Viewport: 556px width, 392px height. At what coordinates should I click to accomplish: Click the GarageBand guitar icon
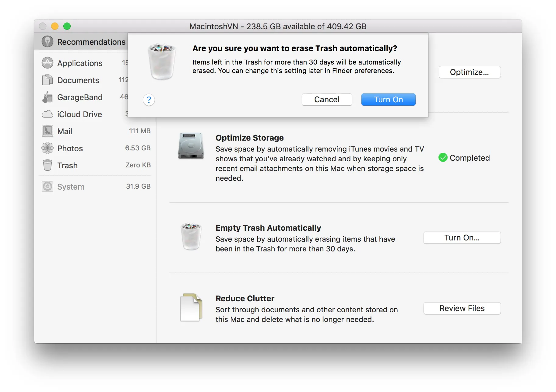pos(47,97)
